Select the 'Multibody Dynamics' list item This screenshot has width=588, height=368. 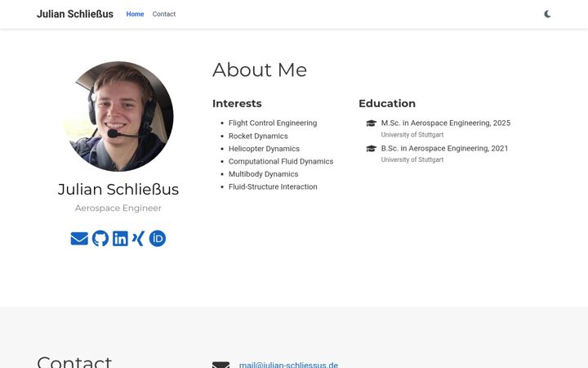point(263,174)
